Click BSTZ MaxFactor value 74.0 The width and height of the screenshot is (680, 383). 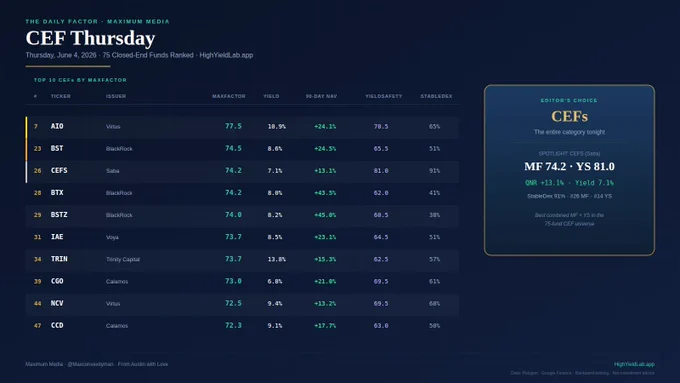[233, 215]
